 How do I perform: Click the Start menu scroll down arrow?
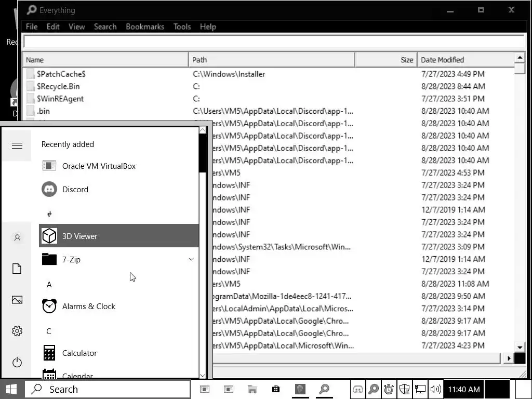pyautogui.click(x=203, y=375)
